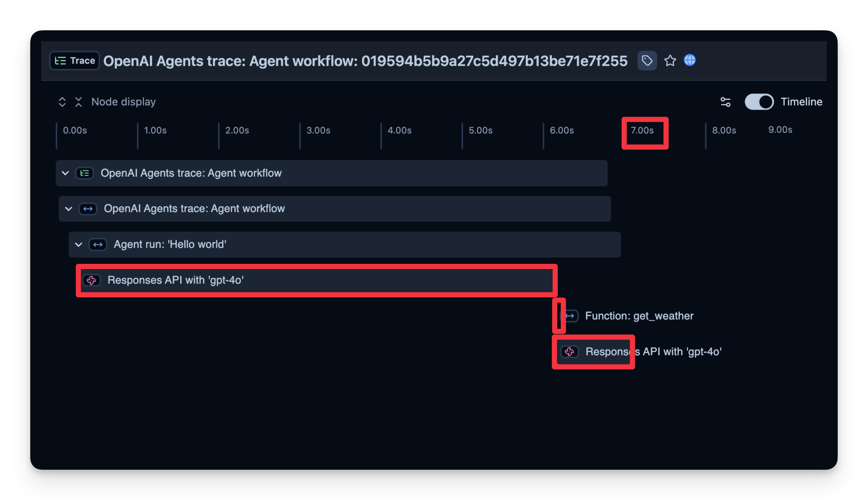The width and height of the screenshot is (868, 500).
Task: Select the Node display label
Action: click(x=123, y=102)
